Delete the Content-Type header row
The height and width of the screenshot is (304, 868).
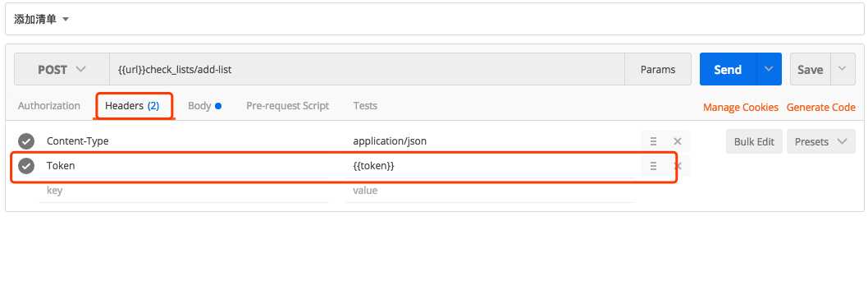(677, 141)
